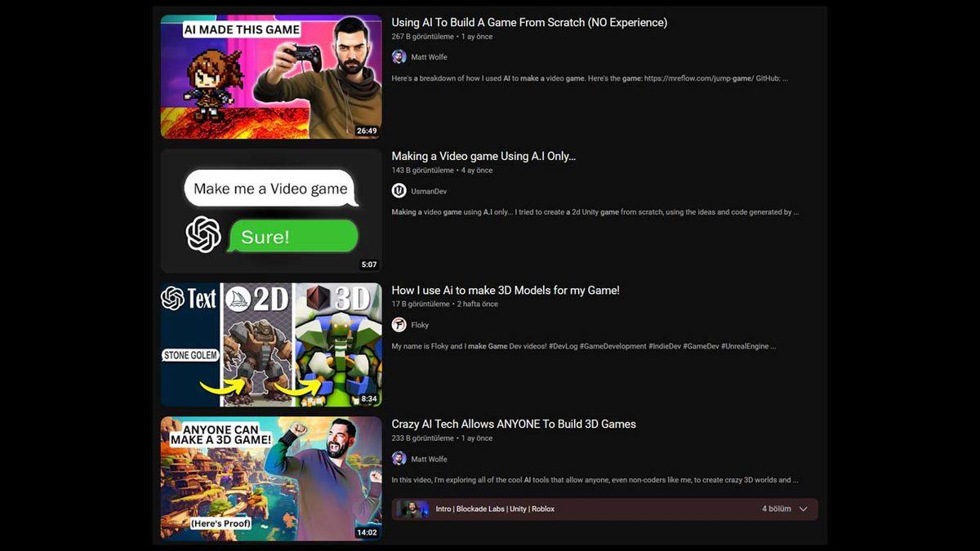Open the video titled Making a Video game Using A.I Only
The height and width of the screenshot is (551, 980).
[x=483, y=155]
